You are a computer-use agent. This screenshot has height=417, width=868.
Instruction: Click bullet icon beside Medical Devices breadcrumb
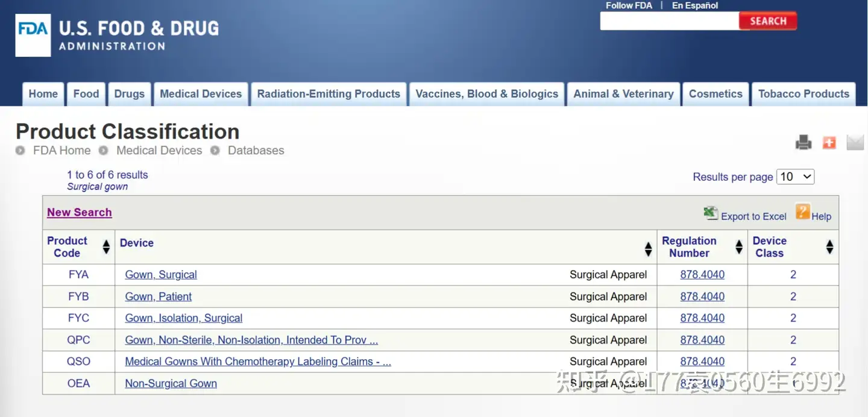[x=104, y=151]
